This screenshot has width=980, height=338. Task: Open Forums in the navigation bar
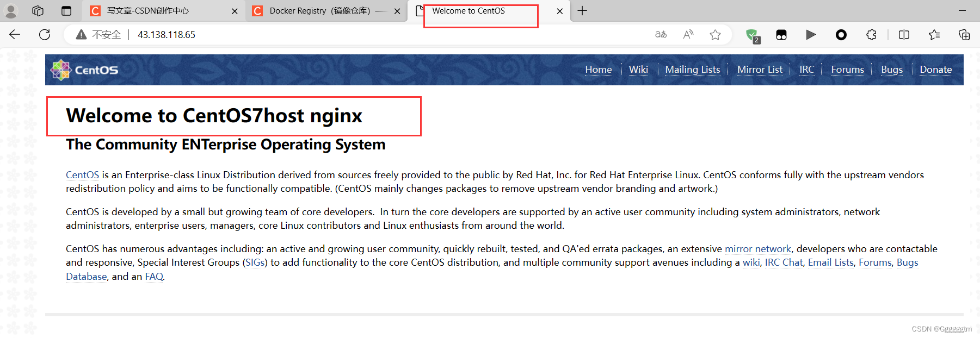click(848, 70)
